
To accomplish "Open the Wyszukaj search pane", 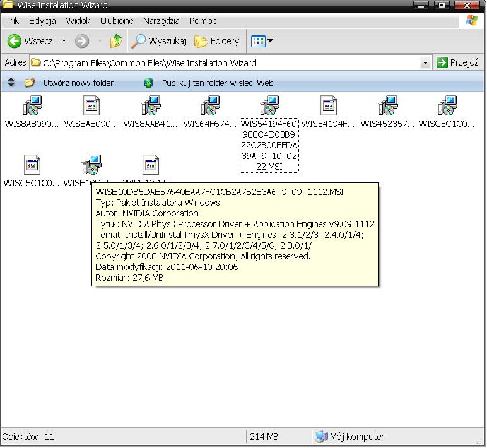I will coord(159,41).
